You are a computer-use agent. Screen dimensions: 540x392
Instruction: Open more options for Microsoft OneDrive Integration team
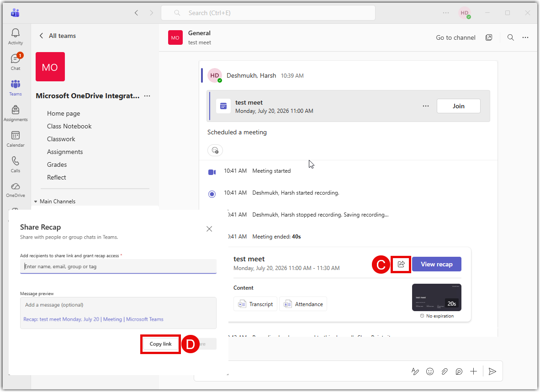point(147,96)
